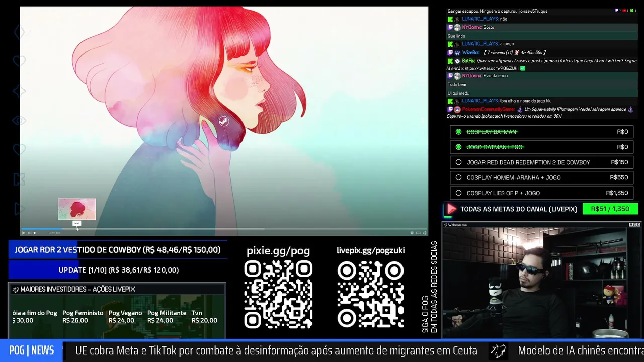Click the Kick viewer count icon above chat
The width and height of the screenshot is (644, 362).
pyautogui.click(x=633, y=10)
